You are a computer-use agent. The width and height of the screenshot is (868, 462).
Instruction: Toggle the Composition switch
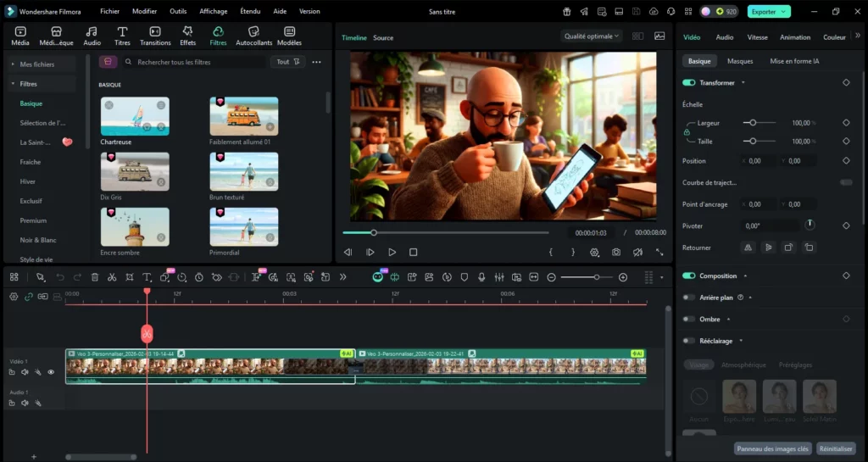(x=688, y=276)
